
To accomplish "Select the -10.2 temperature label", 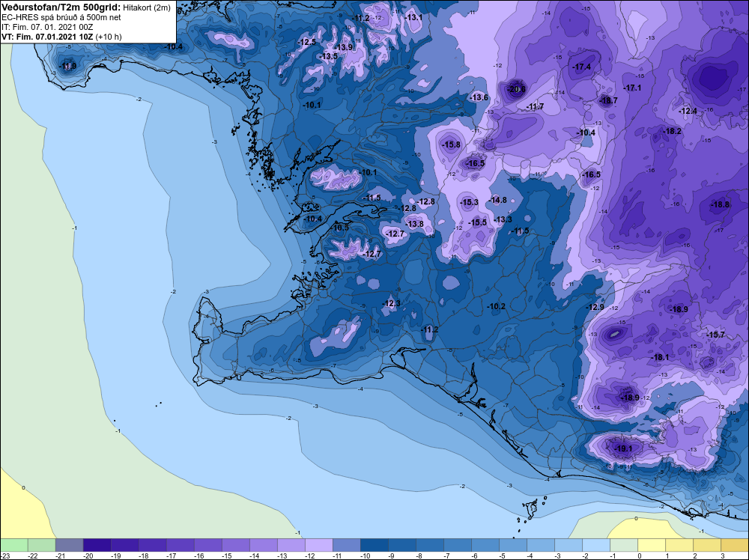I will click(496, 306).
